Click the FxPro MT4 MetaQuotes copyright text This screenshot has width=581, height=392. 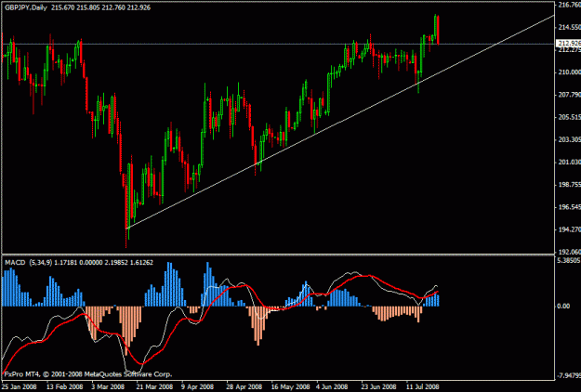tap(88, 374)
